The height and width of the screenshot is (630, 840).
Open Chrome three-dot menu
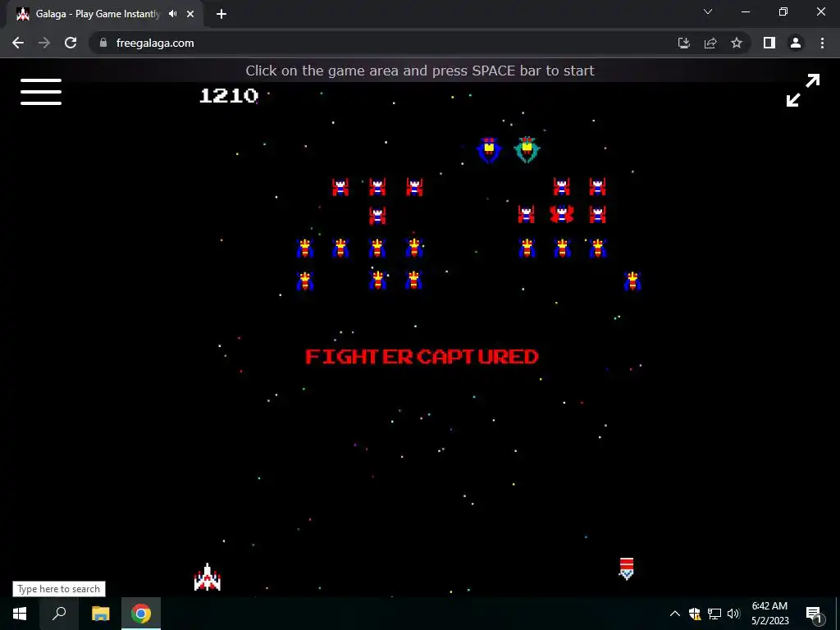822,43
